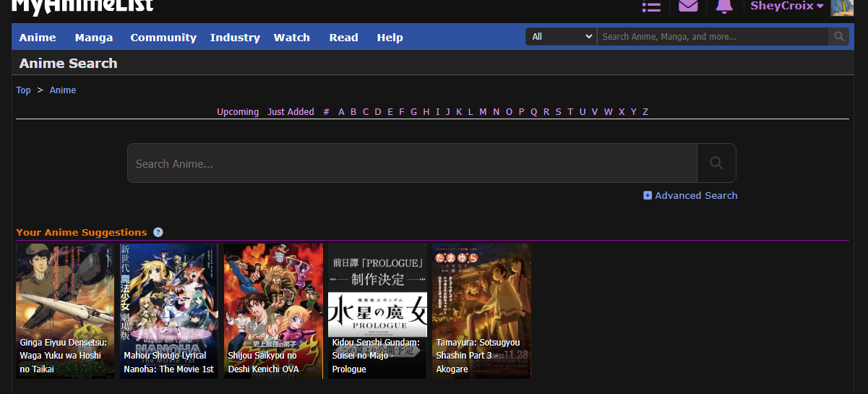The width and height of the screenshot is (868, 394).
Task: Filter anime by letter A
Action: point(342,112)
